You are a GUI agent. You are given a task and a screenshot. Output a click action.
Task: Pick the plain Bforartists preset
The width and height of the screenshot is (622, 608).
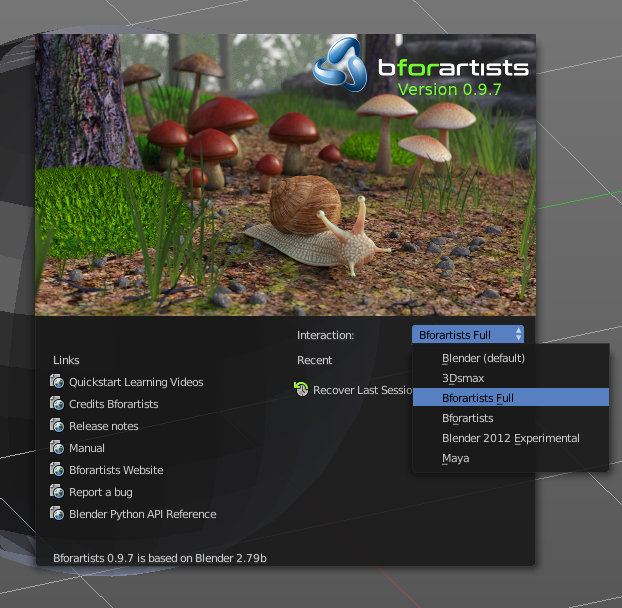(x=511, y=418)
